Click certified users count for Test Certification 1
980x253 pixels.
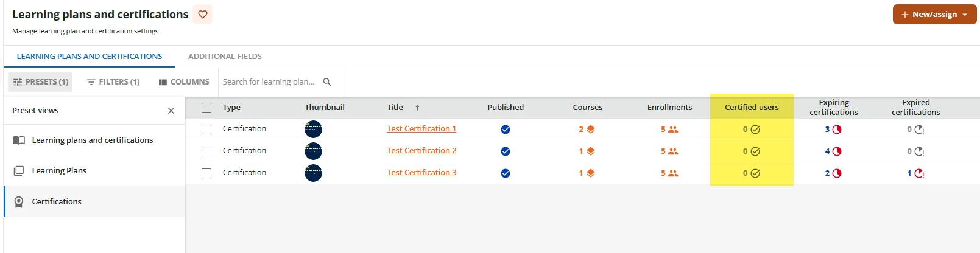click(751, 130)
